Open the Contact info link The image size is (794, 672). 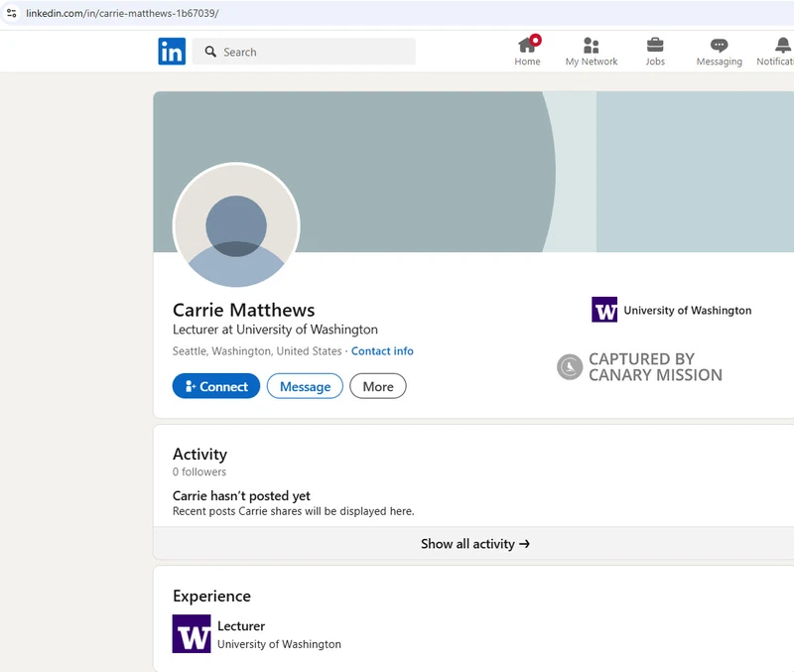[382, 351]
